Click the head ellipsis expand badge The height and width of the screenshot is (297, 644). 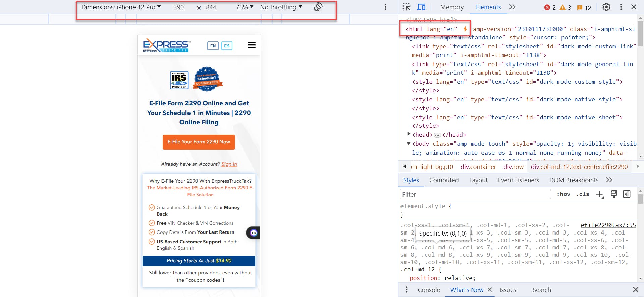point(437,135)
